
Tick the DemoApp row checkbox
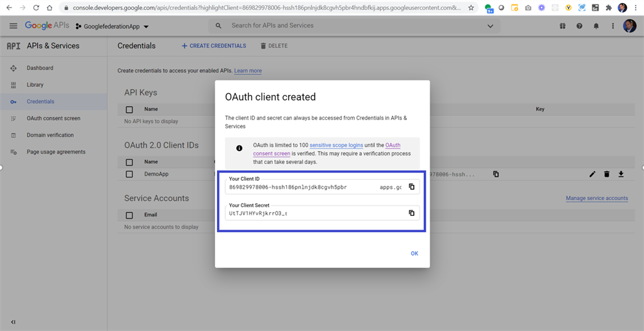(130, 174)
